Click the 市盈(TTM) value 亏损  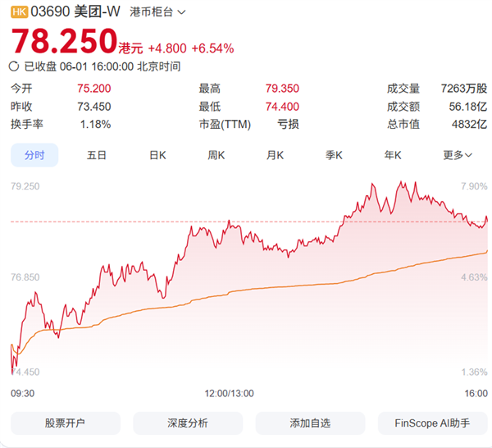coord(288,125)
